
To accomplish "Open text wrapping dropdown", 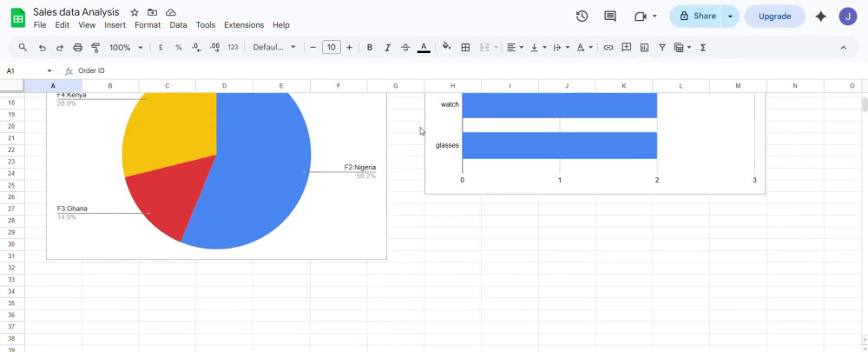I will (562, 48).
